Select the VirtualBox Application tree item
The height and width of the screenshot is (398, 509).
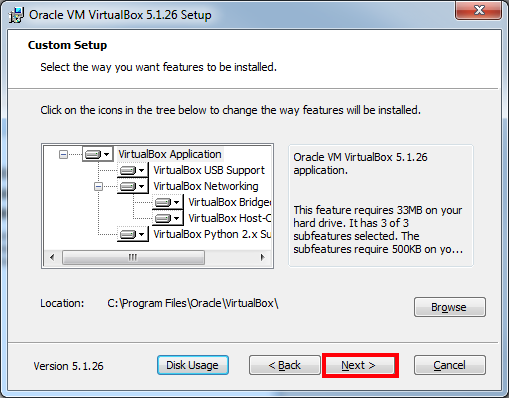point(170,154)
